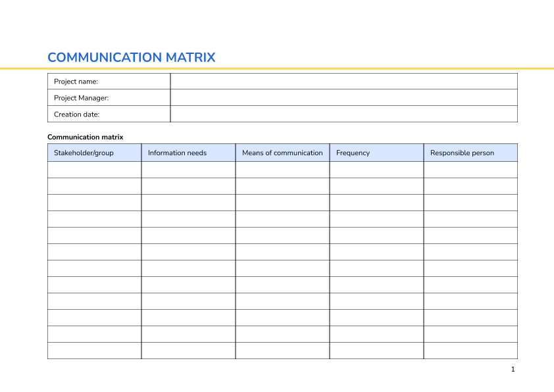
Task: Click the first empty Information needs cell
Action: (188, 169)
